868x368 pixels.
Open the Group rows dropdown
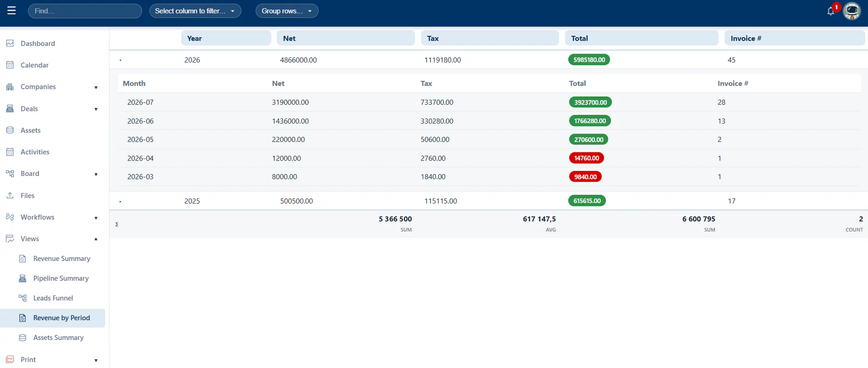click(287, 11)
